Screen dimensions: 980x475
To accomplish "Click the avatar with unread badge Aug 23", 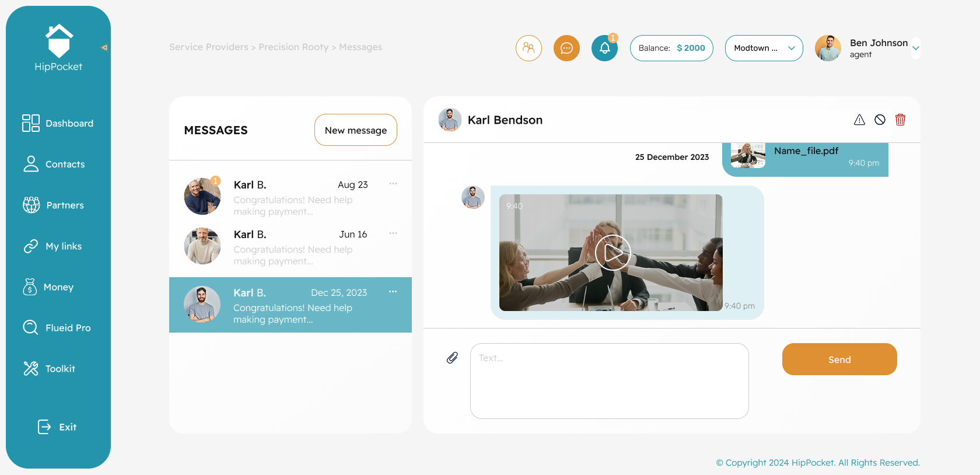I will click(x=202, y=197).
